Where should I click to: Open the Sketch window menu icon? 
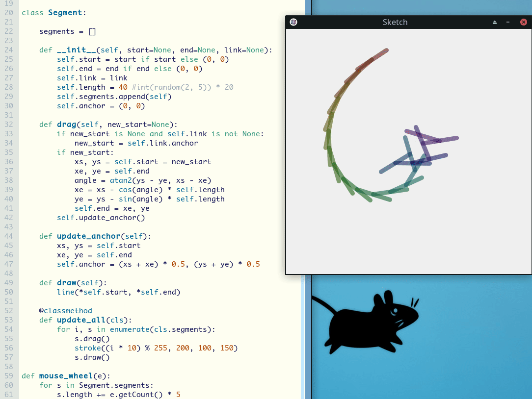click(x=293, y=22)
